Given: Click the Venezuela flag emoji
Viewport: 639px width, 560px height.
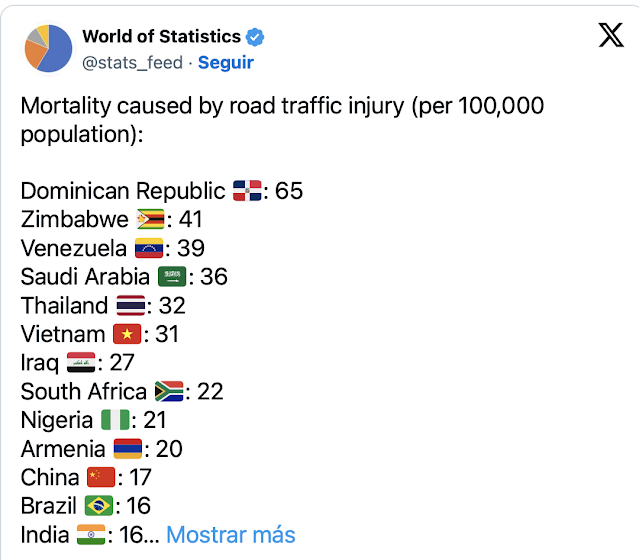Looking at the screenshot, I should (149, 248).
